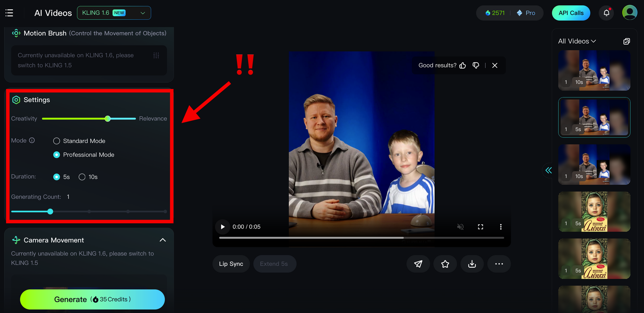Open the API Calls page
Image resolution: width=644 pixels, height=313 pixels.
(x=571, y=13)
